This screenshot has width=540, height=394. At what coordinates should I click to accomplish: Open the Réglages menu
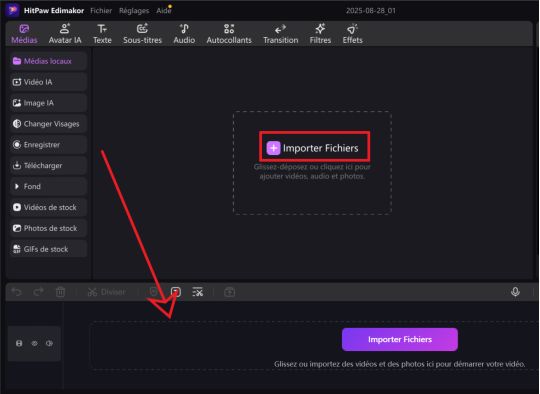[x=134, y=11]
